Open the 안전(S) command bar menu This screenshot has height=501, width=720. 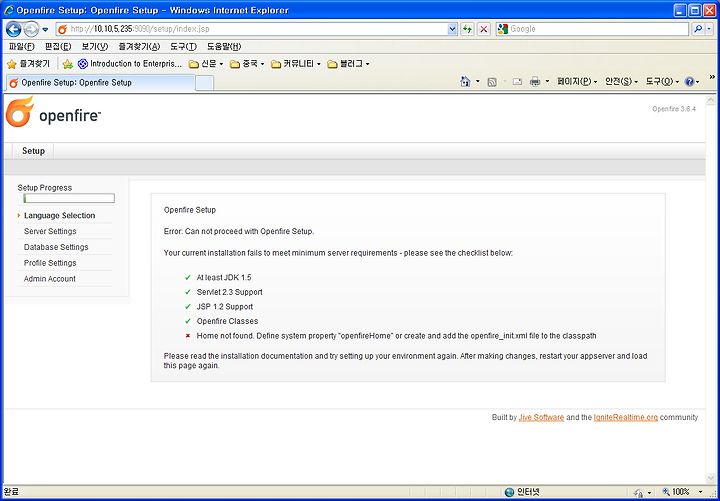click(x=621, y=82)
